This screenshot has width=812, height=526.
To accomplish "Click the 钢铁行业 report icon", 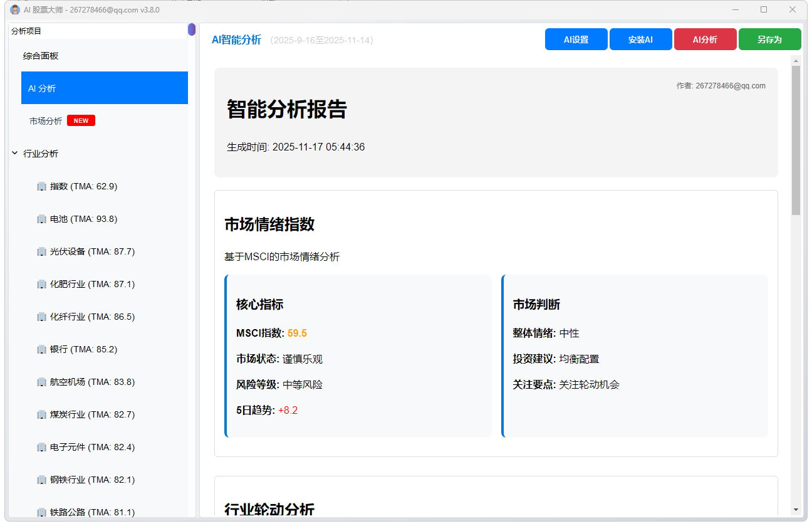I will (41, 480).
